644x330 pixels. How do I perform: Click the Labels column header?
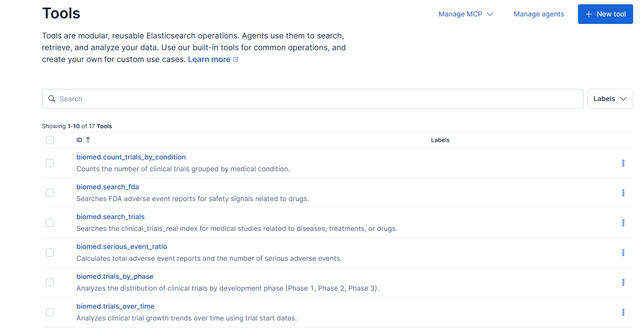440,140
